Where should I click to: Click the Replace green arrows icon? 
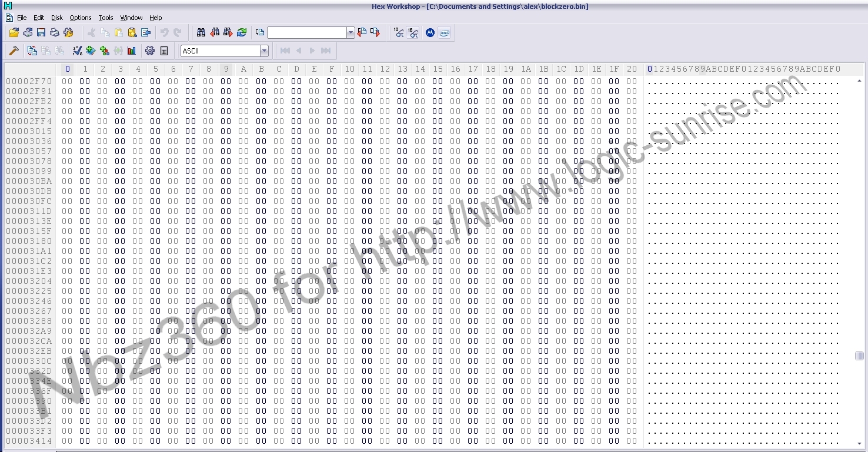[x=242, y=32]
